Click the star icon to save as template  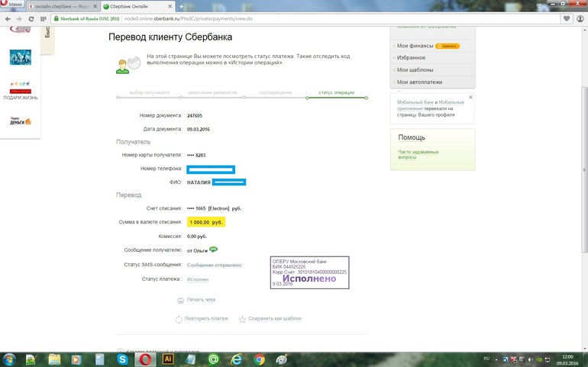pyautogui.click(x=242, y=320)
